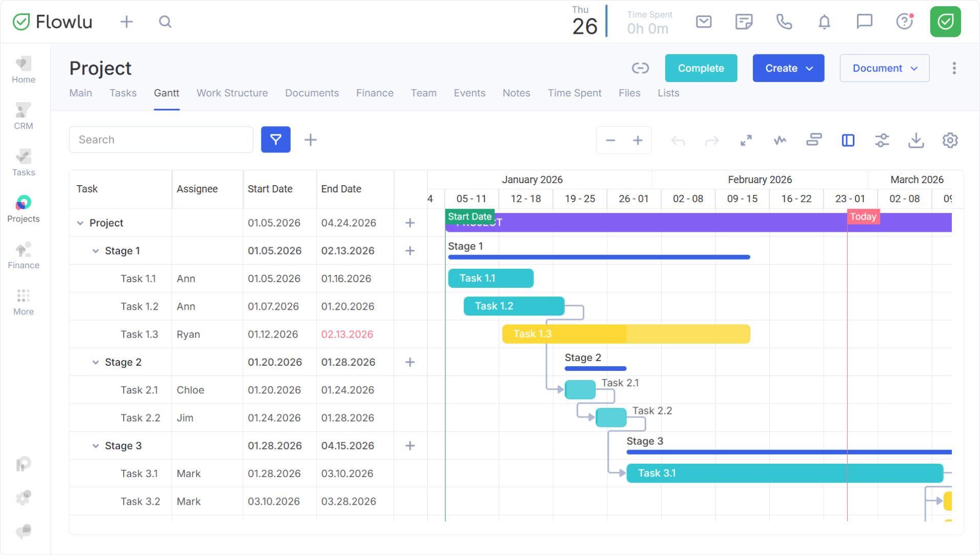Open the Create dropdown button
The height and width of the screenshot is (555, 980).
[788, 68]
